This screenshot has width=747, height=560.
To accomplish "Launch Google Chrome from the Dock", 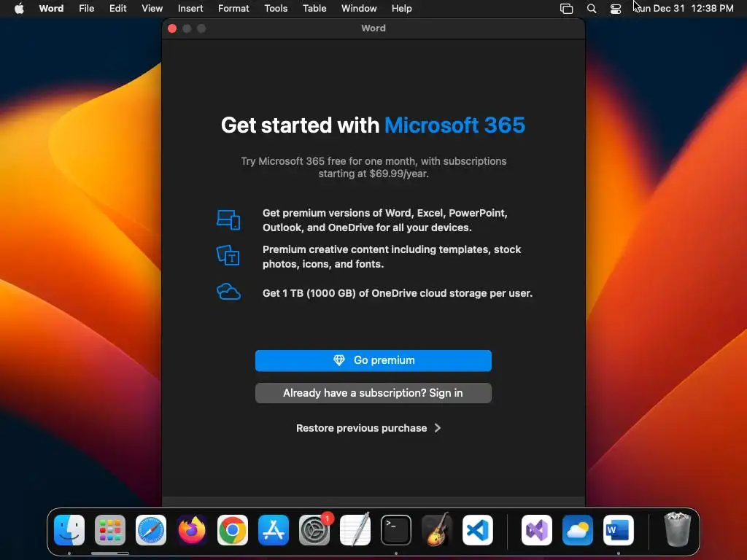I will click(x=233, y=530).
